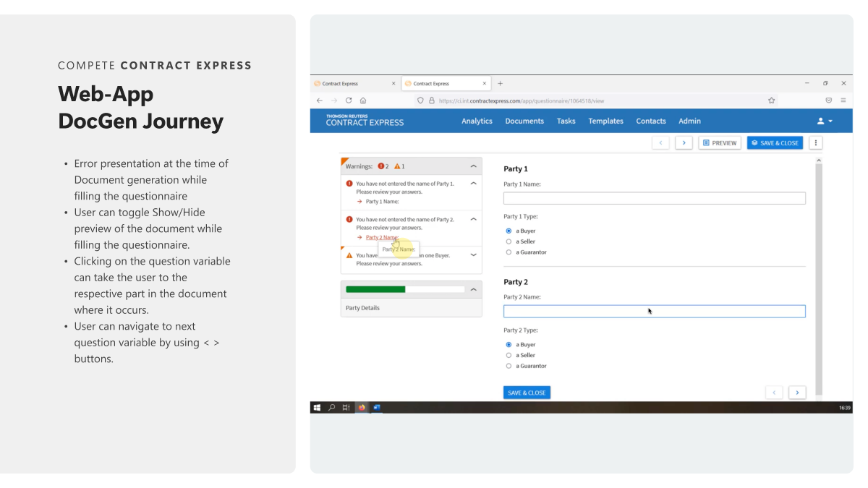Viewport: 868px width, 488px height.
Task: Open the Tasks menu
Action: tap(566, 121)
